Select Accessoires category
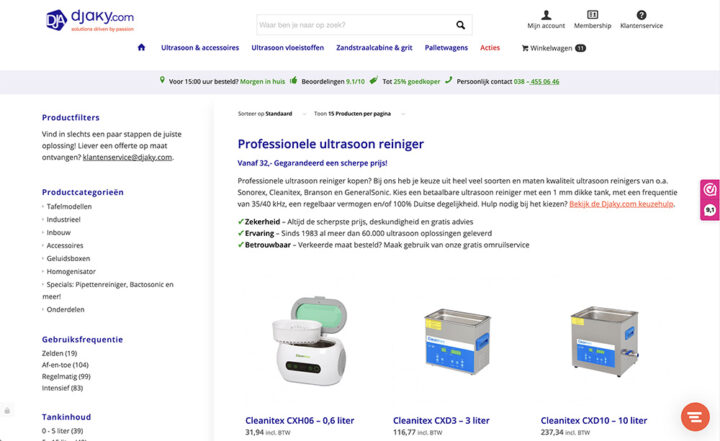This screenshot has height=441, width=720. 65,245
